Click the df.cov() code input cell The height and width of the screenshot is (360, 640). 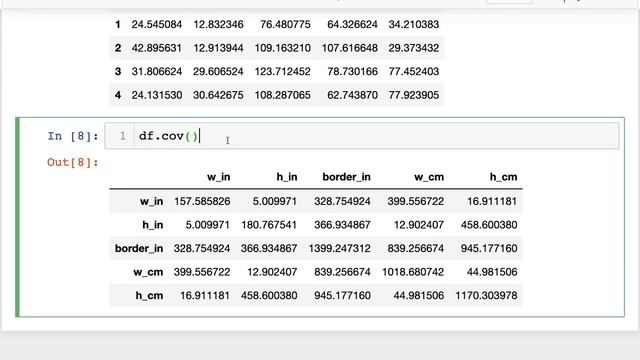tap(362, 136)
